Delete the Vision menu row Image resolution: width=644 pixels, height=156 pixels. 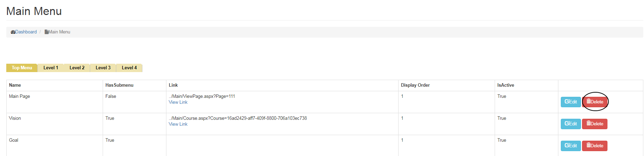595,124
